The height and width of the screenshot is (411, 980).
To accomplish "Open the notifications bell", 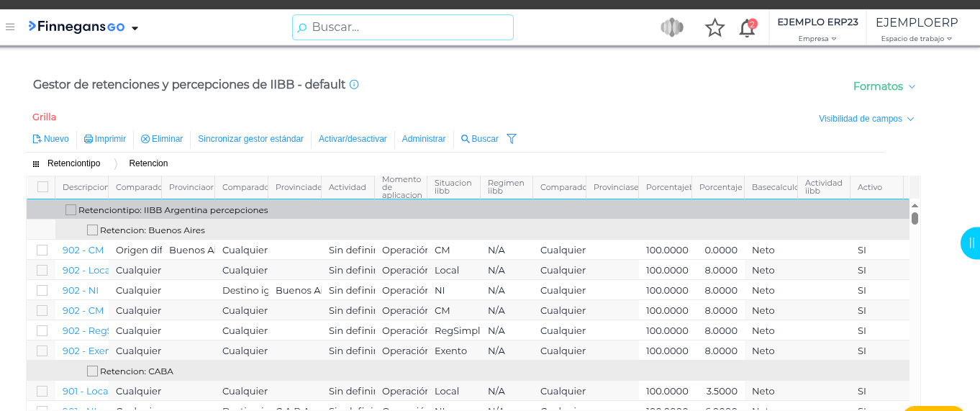I will tap(747, 28).
